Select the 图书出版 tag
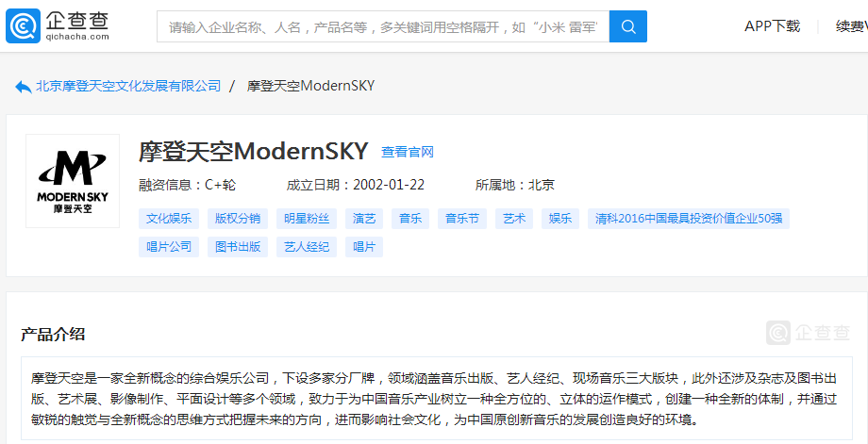Screen dimensions: 868x444 (238, 247)
